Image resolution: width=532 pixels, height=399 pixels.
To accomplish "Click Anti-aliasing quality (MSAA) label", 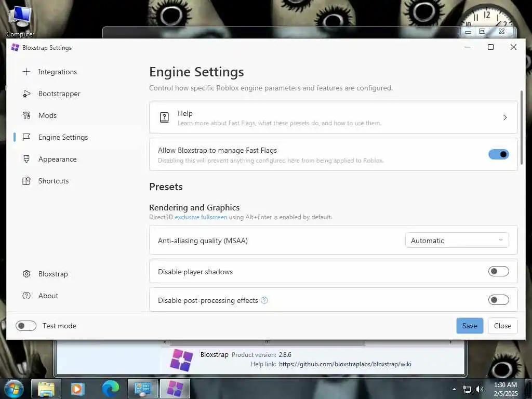I will click(x=203, y=241).
